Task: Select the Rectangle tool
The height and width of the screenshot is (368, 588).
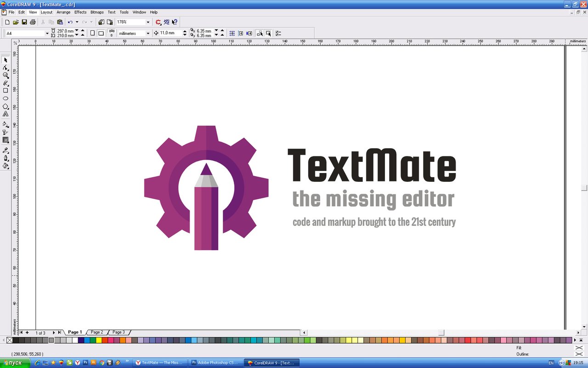Action: coord(6,91)
